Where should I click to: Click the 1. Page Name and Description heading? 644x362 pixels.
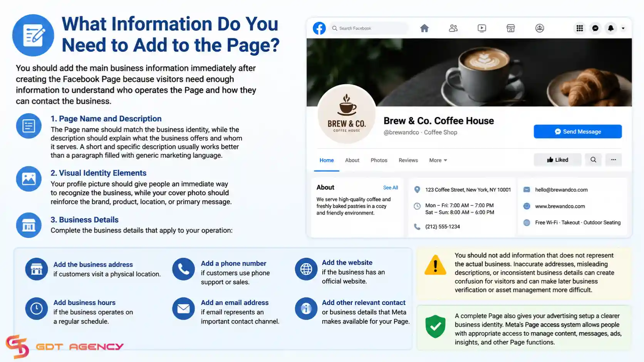click(106, 119)
